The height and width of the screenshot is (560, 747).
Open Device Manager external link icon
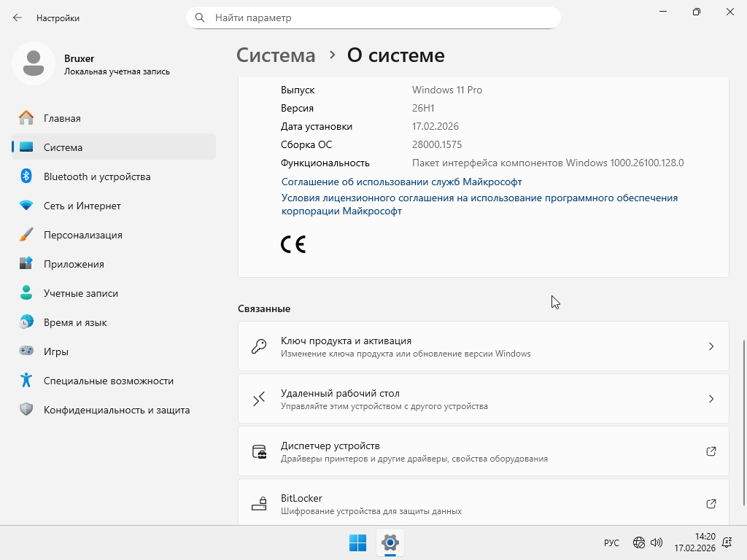(x=711, y=451)
